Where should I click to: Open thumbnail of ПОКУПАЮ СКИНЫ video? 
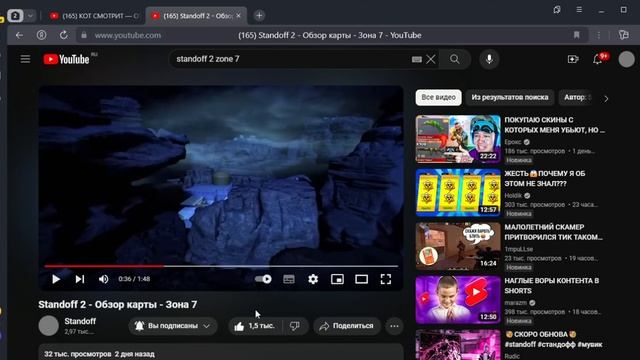point(458,139)
